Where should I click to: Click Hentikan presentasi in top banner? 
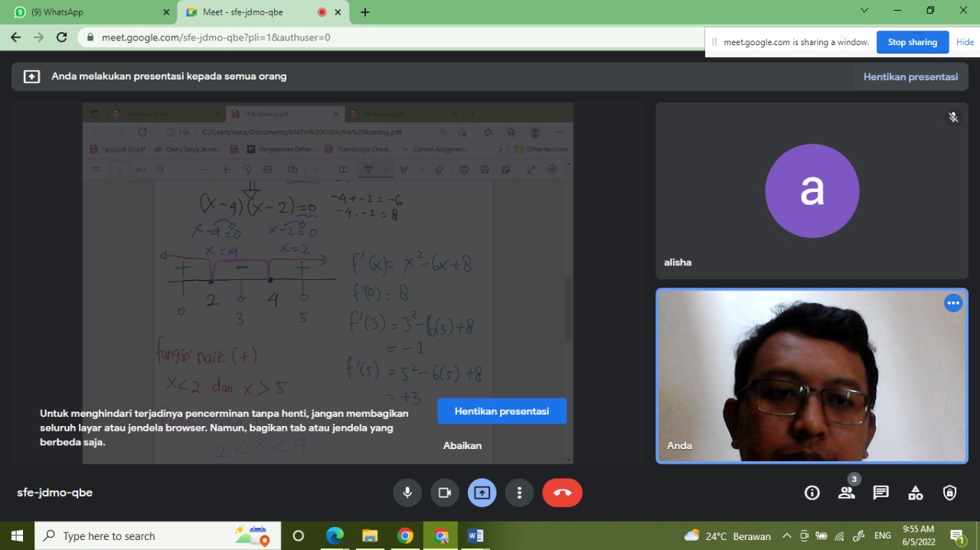tap(910, 76)
